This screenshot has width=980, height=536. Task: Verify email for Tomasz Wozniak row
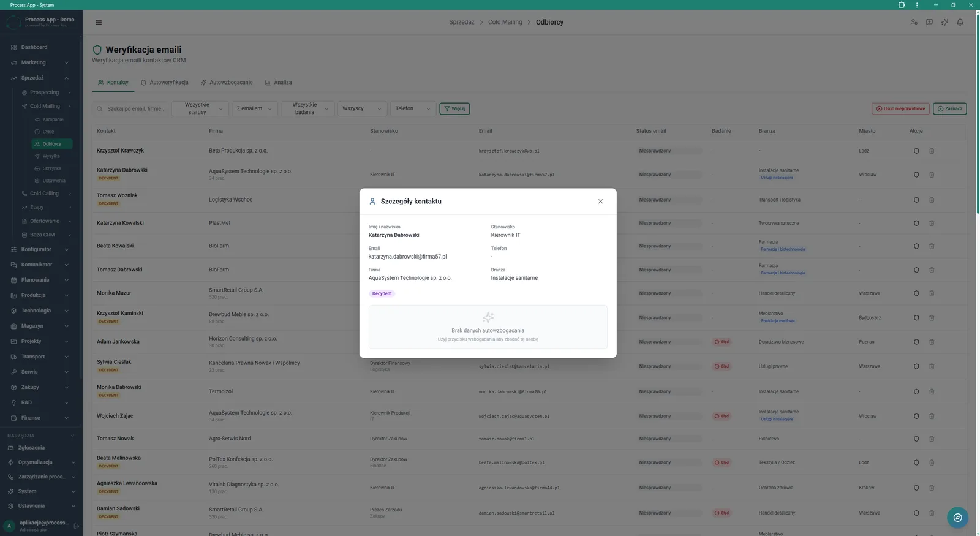(916, 200)
